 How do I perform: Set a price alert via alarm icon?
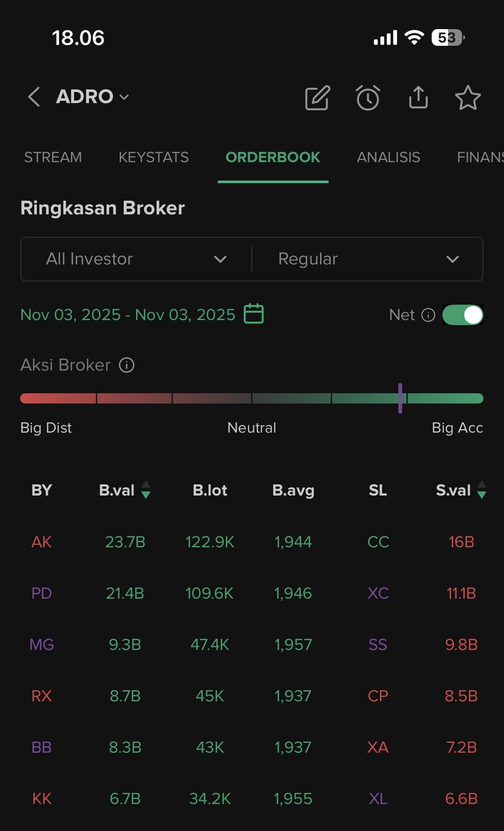[368, 98]
